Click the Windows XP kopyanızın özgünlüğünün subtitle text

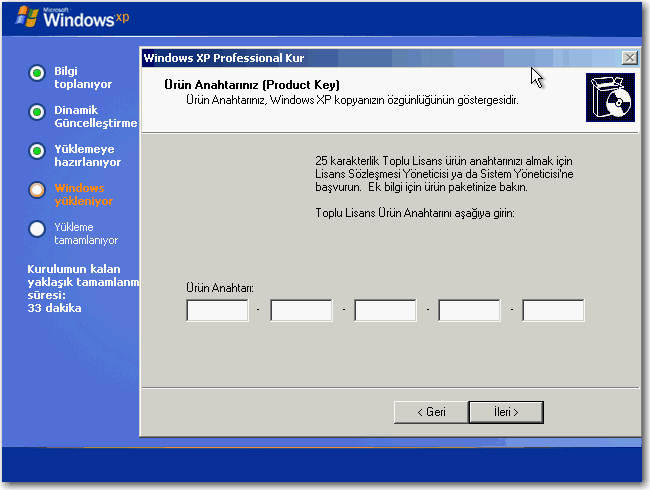point(352,100)
